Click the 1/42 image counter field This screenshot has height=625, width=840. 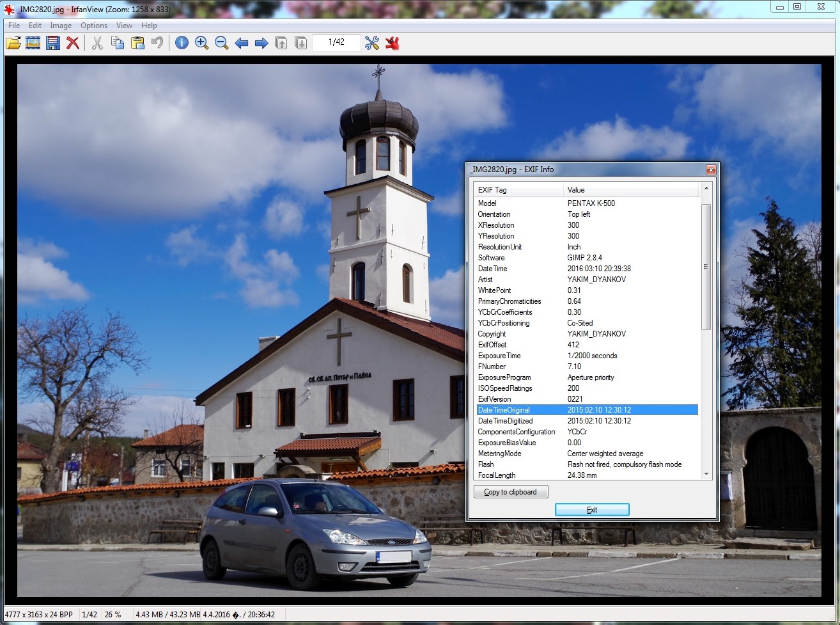(x=336, y=42)
